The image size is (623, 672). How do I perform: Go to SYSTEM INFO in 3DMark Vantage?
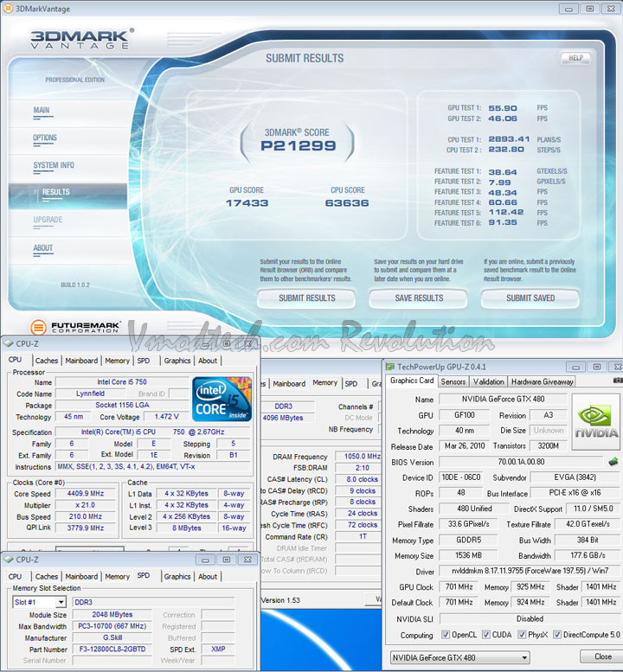click(54, 165)
